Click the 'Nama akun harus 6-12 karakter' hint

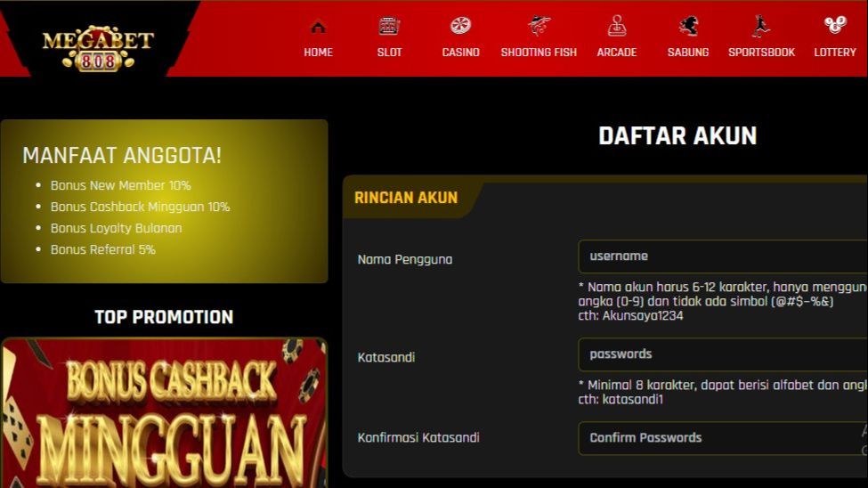pyautogui.click(x=722, y=287)
